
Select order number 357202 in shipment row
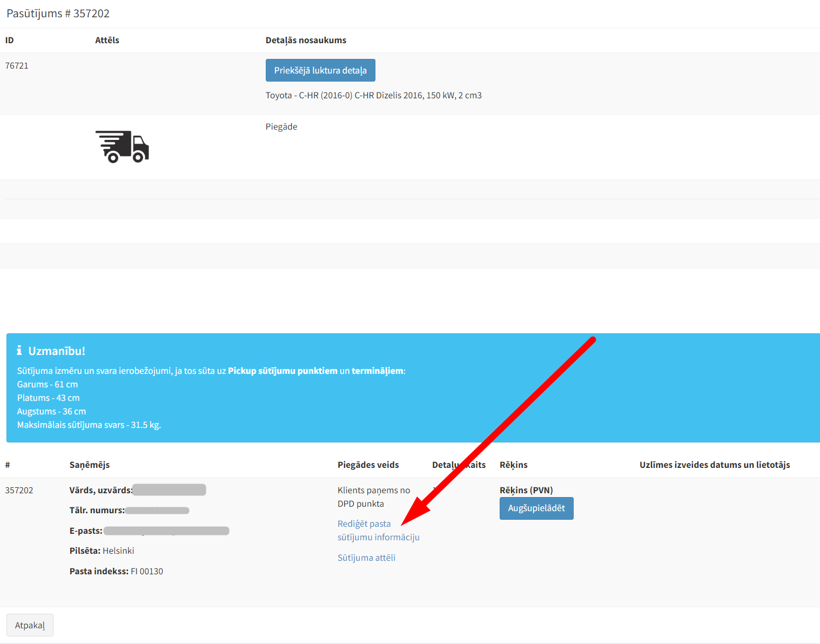19,490
